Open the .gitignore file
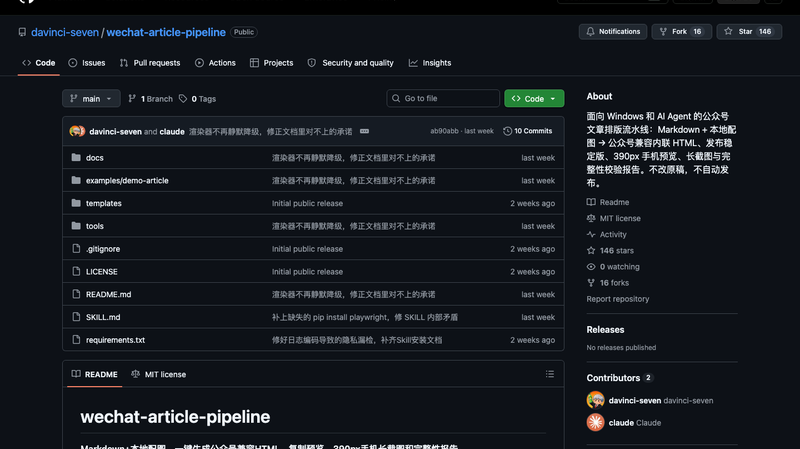Viewport: 800px width, 449px height. [x=103, y=248]
